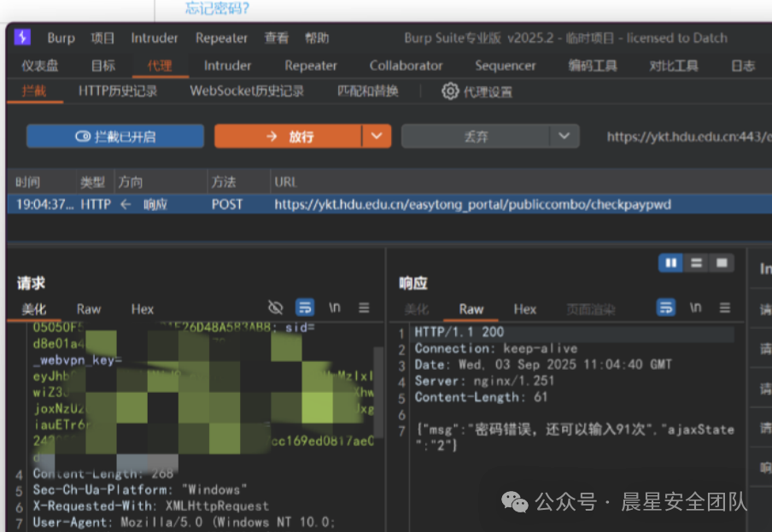Select combined single-pane layout view

pos(722,263)
